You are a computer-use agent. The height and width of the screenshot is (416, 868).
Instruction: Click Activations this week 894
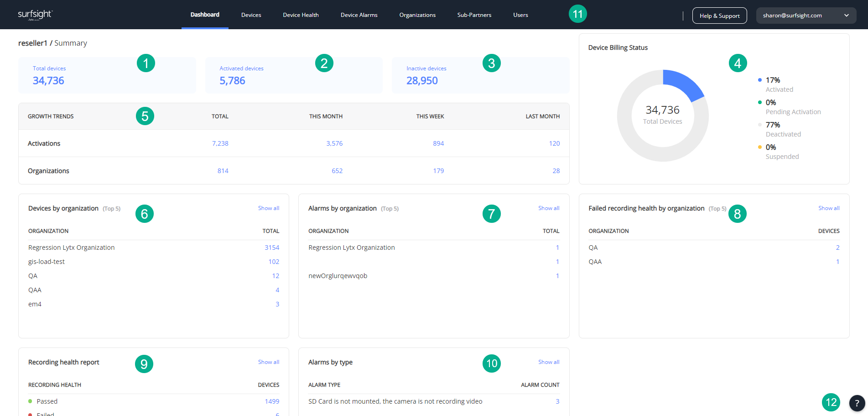point(438,143)
